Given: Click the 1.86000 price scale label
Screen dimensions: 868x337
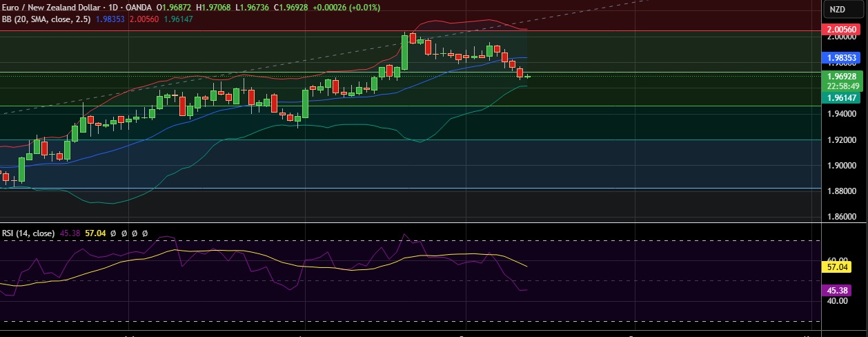Looking at the screenshot, I should 841,217.
